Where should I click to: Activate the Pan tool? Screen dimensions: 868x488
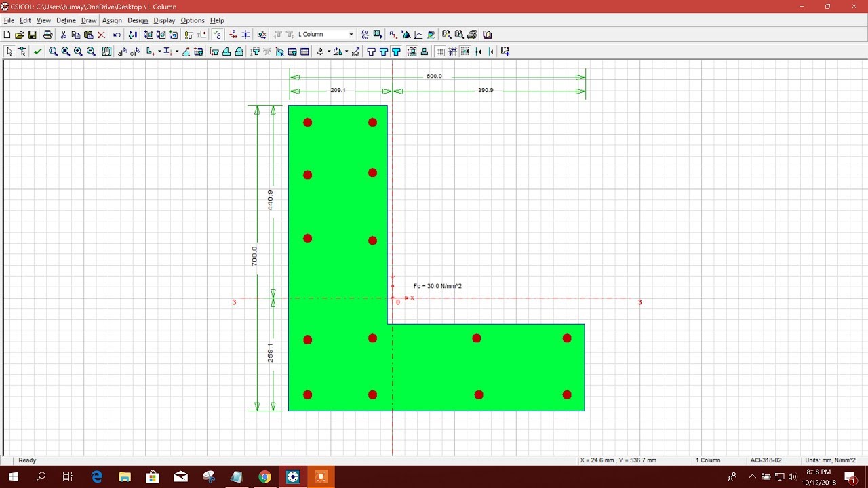pos(106,52)
